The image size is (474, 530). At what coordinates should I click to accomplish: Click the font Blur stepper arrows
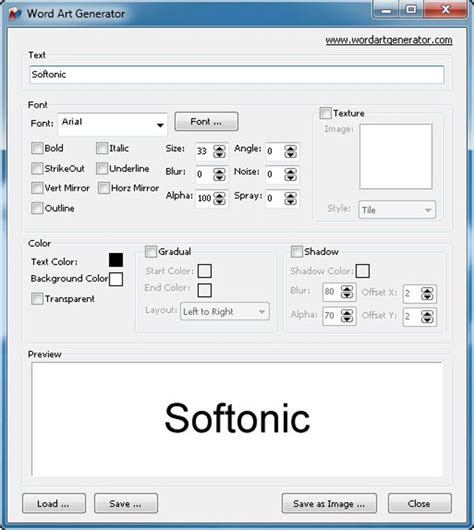(x=219, y=174)
